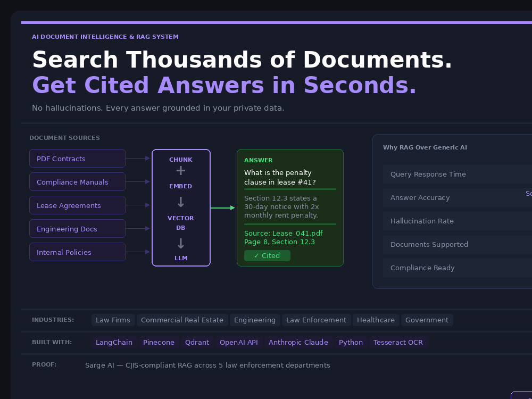Click the OpenAI API tech tag
Image resolution: width=532 pixels, height=399 pixels.
pyautogui.click(x=239, y=342)
